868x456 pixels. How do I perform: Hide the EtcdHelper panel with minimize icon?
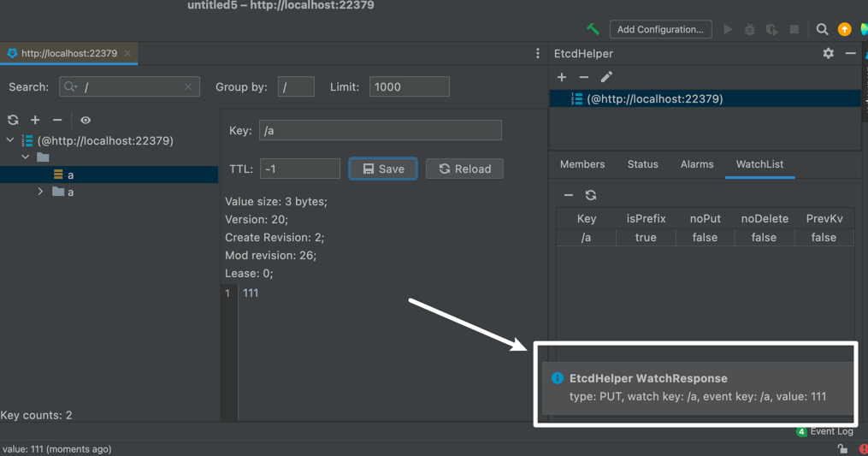(x=850, y=53)
